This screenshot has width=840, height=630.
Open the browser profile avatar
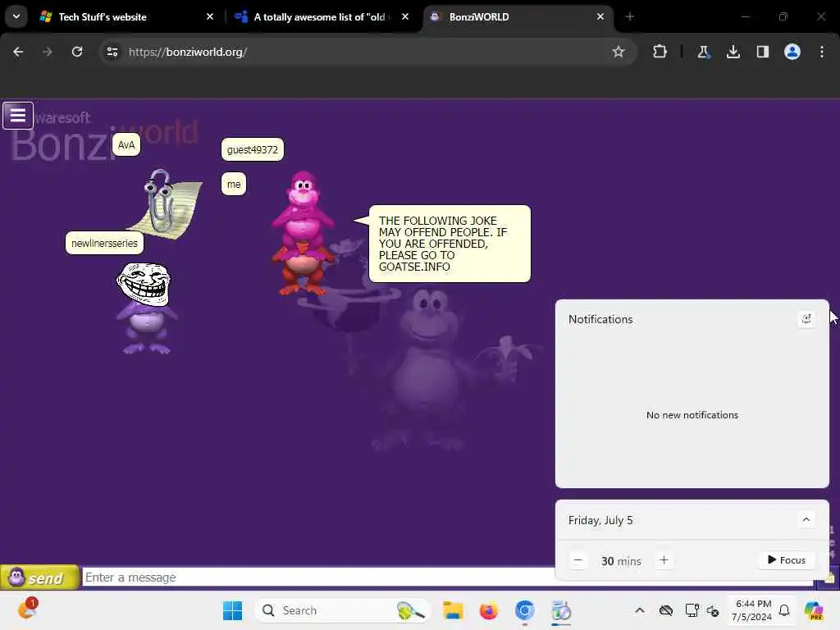tap(792, 52)
